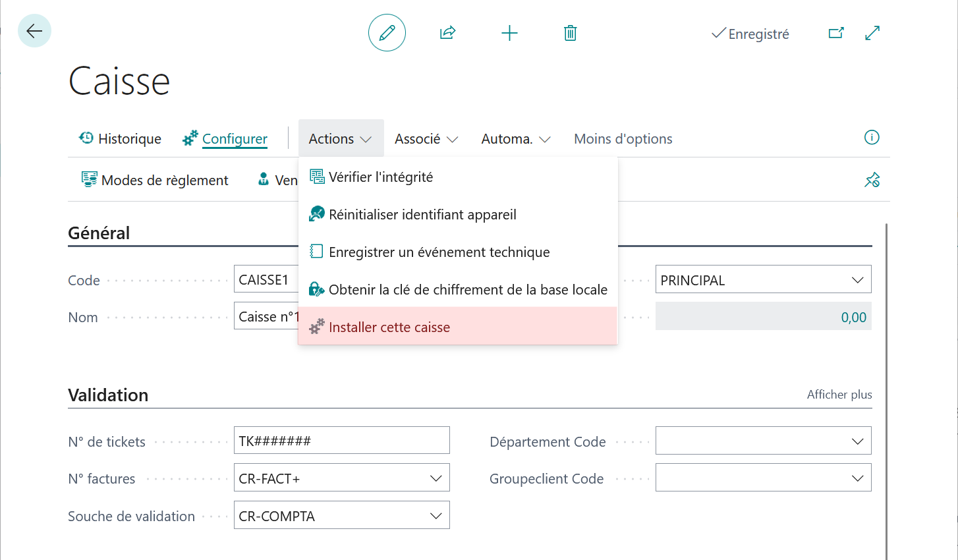Click the expand page arrows icon
The height and width of the screenshot is (560, 958).
pyautogui.click(x=872, y=33)
